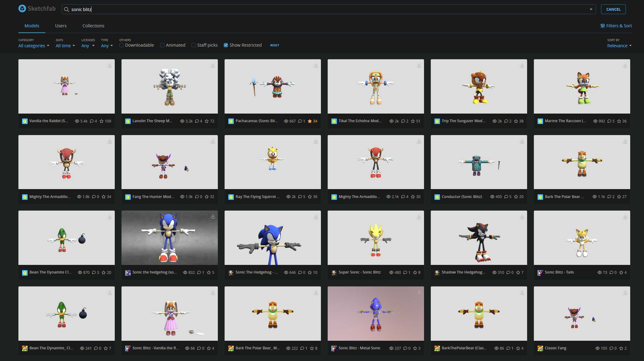Image resolution: width=644 pixels, height=361 pixels.
Task: Click author avatar of Super Sonic - Sonic Blitz
Action: [x=334, y=273]
